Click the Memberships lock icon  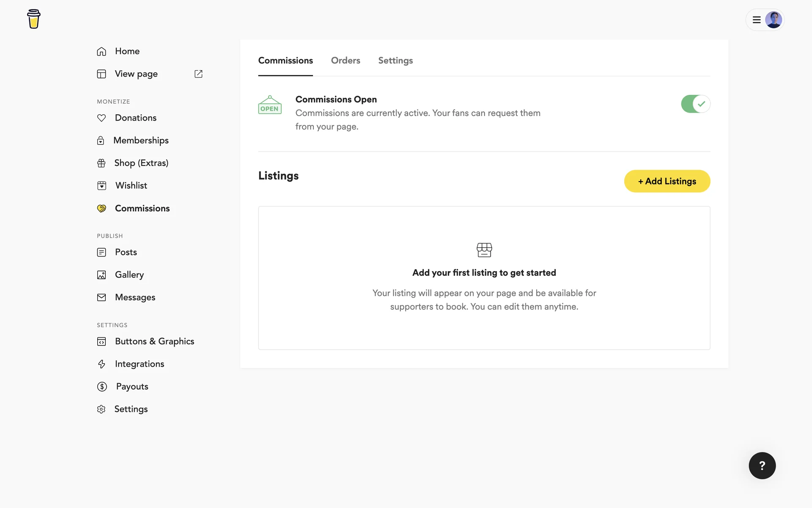coord(101,141)
